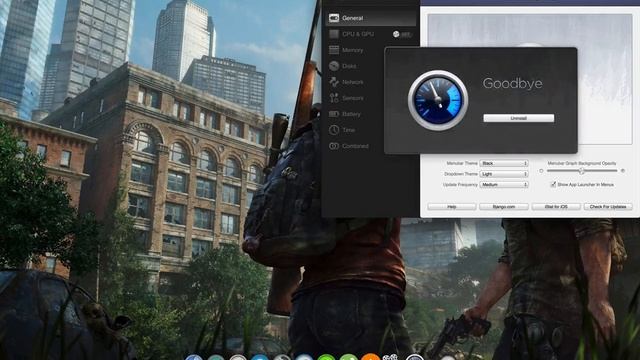Viewport: 640px width, 360px height.
Task: Open the Network sidebar section
Action: (346, 82)
